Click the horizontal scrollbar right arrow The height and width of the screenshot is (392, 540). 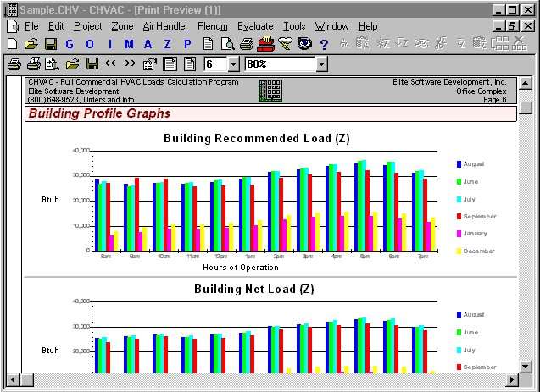[x=511, y=378]
